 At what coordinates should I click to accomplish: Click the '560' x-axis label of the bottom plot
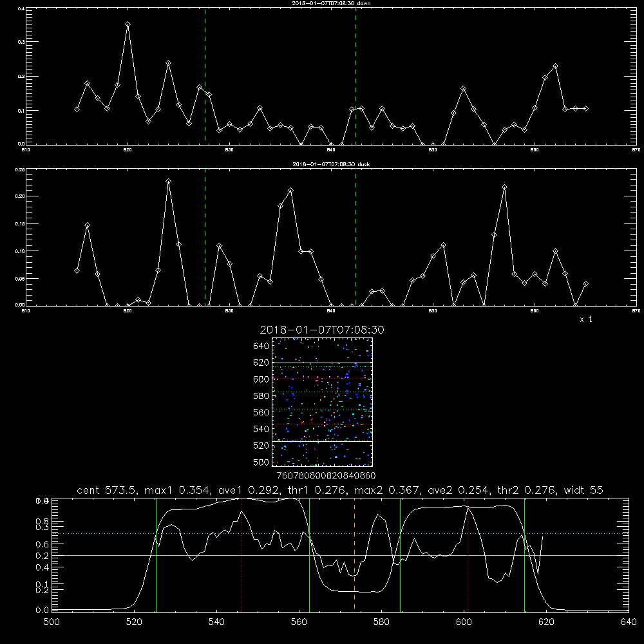[x=299, y=622]
